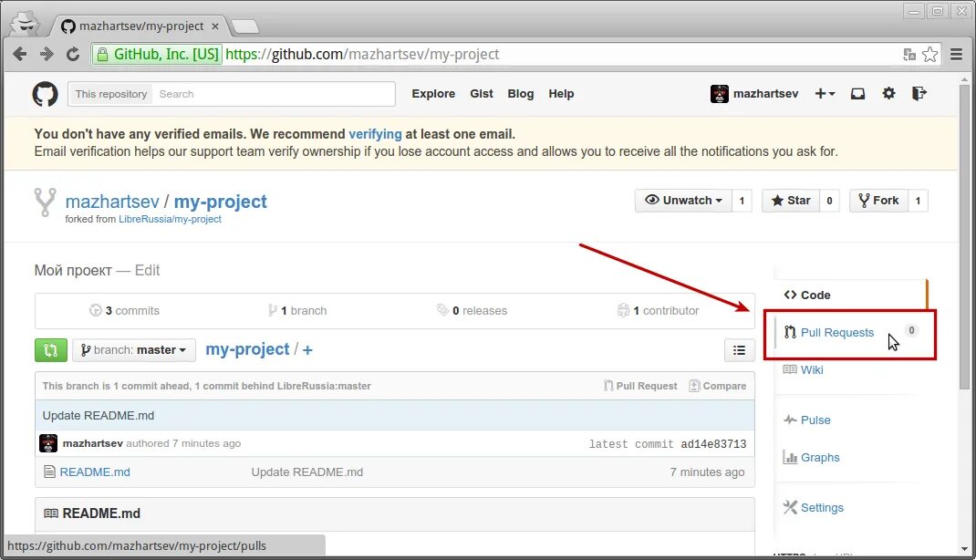This screenshot has width=976, height=560.
Task: Click the mazhartsev username in header
Action: (765, 94)
